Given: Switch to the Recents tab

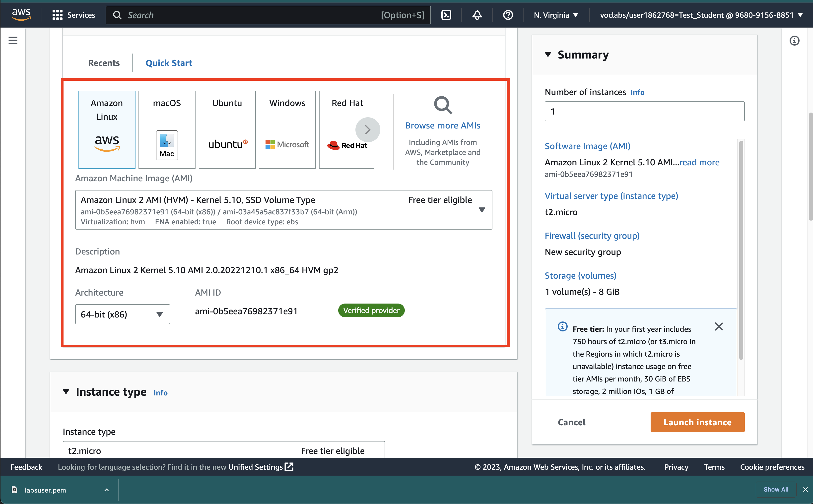Looking at the screenshot, I should [104, 63].
